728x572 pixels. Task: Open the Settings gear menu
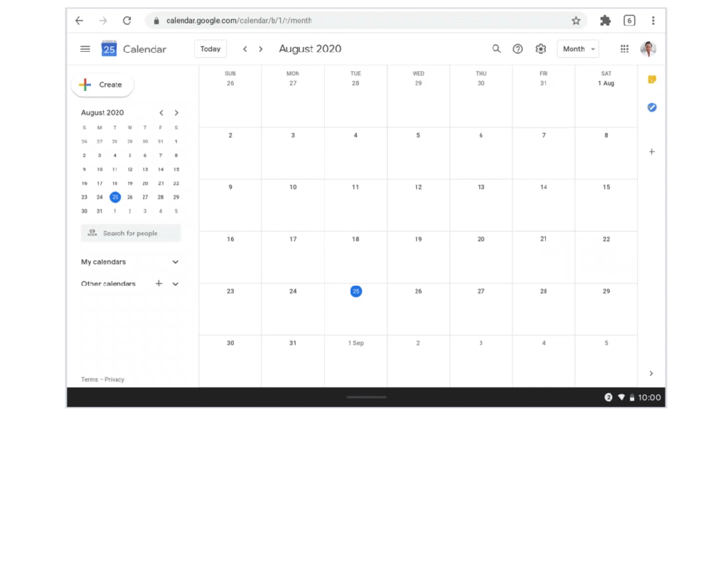pos(540,49)
